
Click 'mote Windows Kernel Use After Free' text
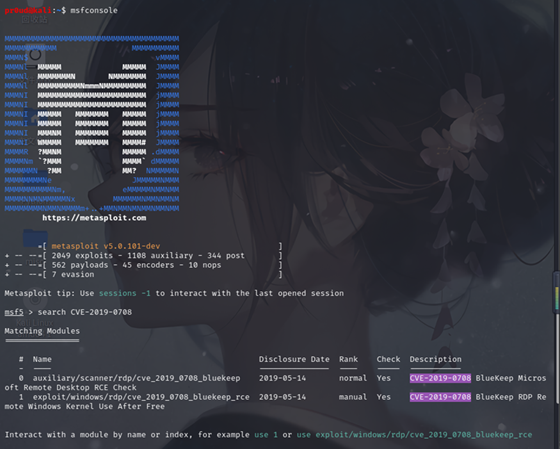coord(85,406)
